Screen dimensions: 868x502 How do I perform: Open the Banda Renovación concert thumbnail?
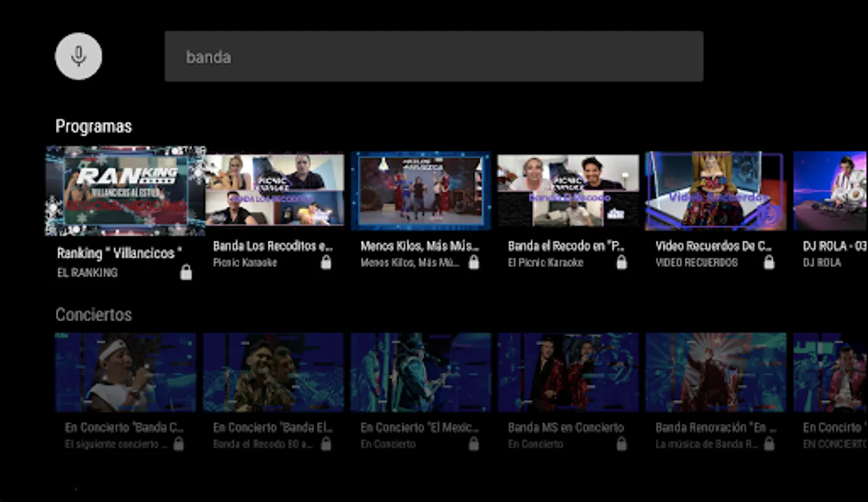(x=716, y=373)
